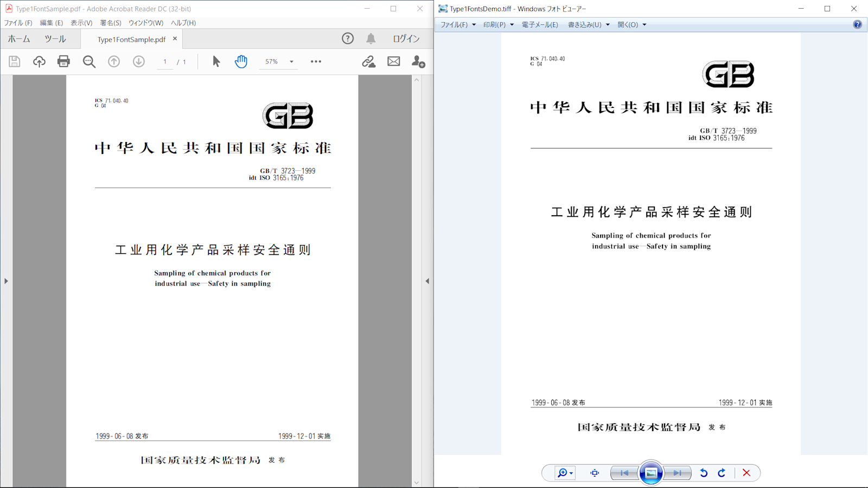Click actual size button in Photo Viewer

[595, 473]
